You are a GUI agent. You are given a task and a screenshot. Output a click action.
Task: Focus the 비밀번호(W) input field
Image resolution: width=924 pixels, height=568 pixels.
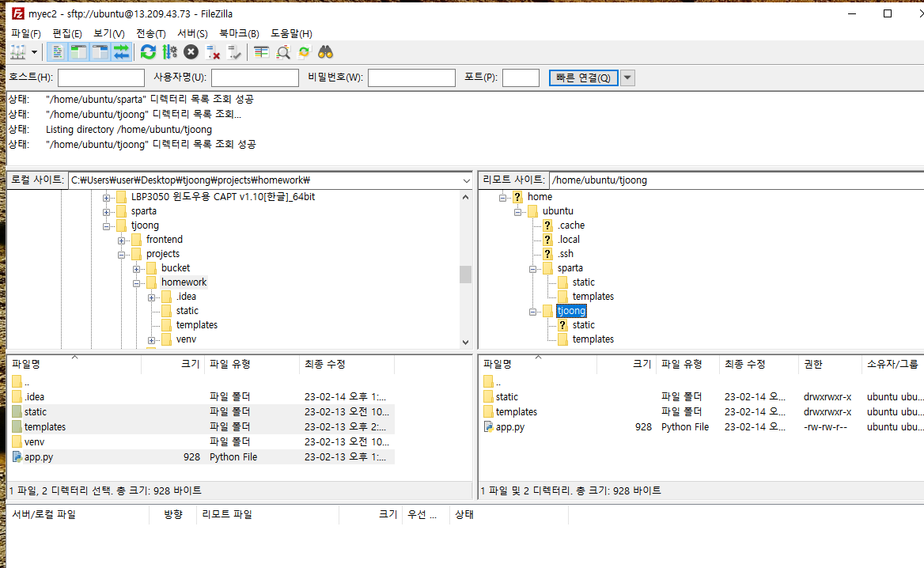(411, 78)
